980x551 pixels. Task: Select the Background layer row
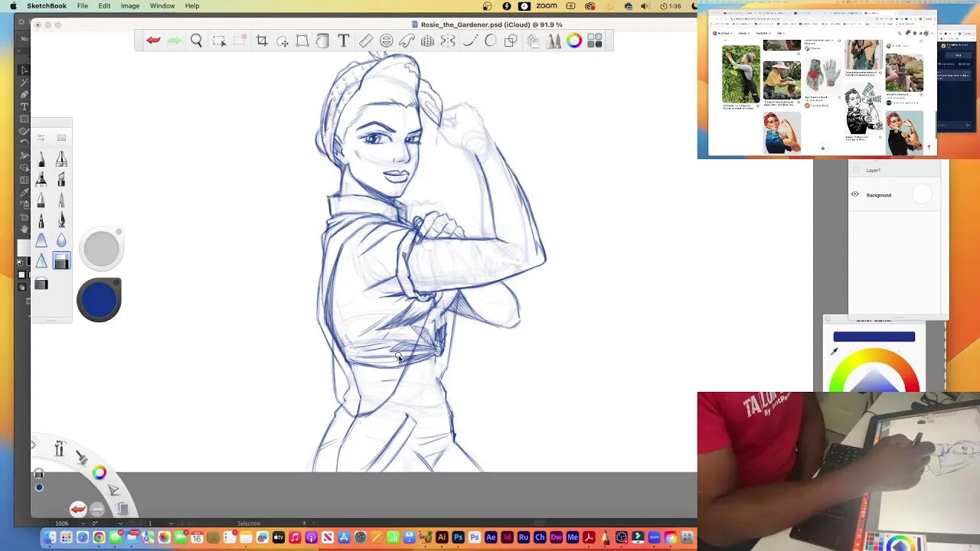893,195
